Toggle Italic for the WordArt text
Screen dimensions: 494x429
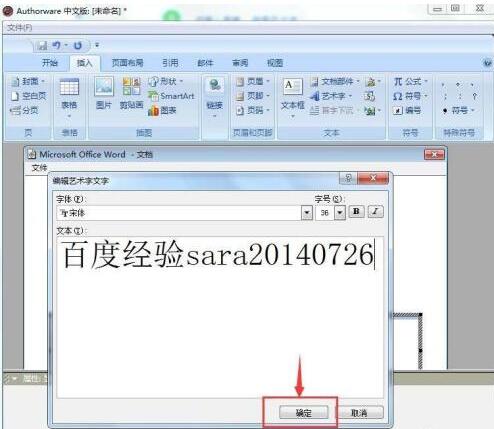(376, 212)
